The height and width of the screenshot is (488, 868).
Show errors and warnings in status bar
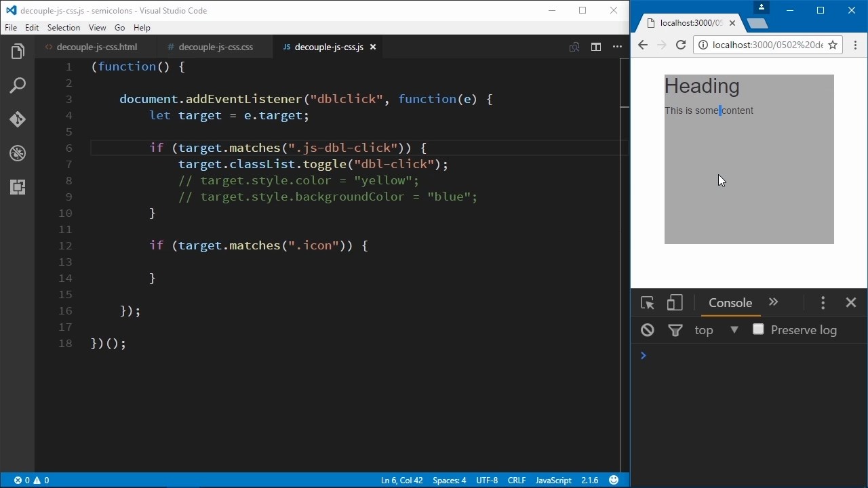[x=31, y=480]
